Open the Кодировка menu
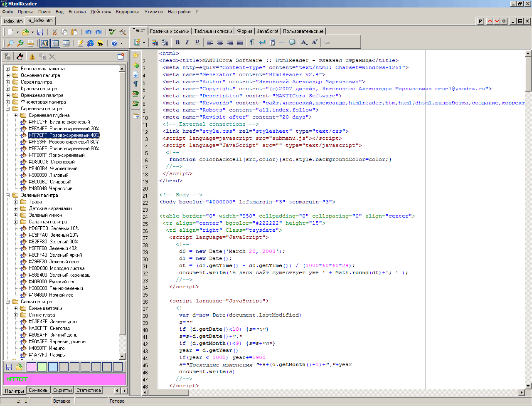 pos(128,12)
